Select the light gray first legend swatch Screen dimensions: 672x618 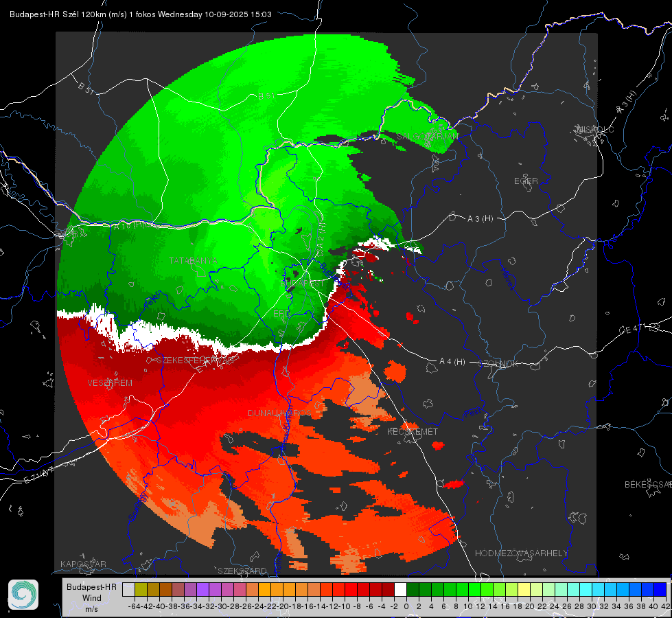[128, 589]
